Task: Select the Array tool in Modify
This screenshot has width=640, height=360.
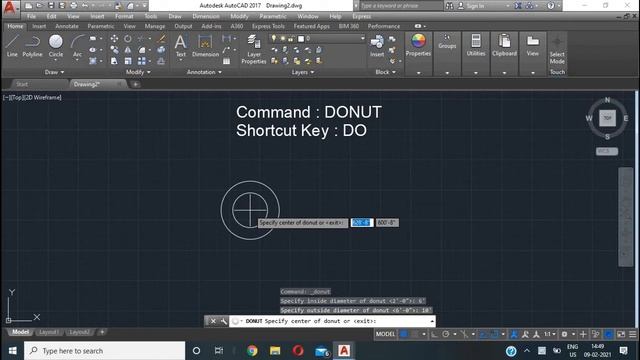Action: coord(141,61)
